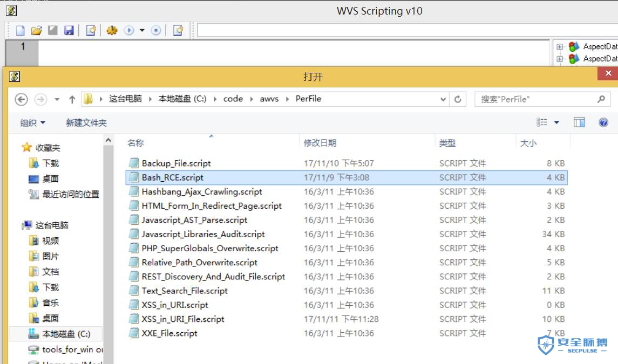Click the Forward arrow in Open dialog

40,99
